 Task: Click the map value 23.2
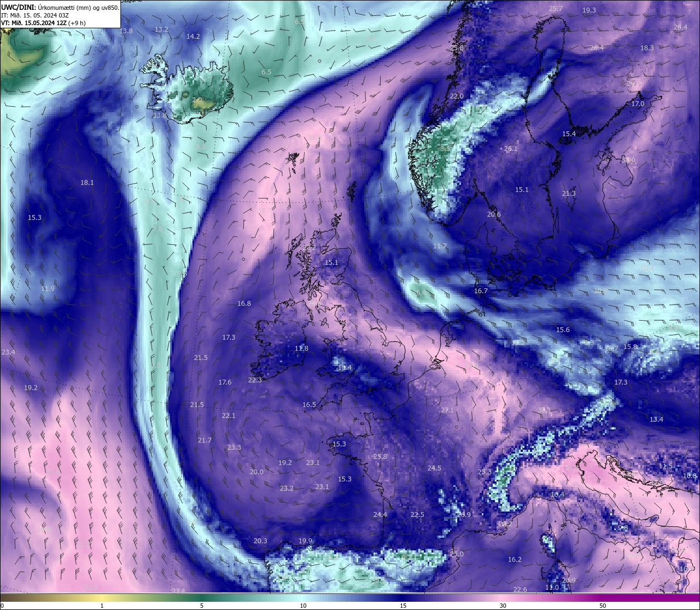click(287, 489)
